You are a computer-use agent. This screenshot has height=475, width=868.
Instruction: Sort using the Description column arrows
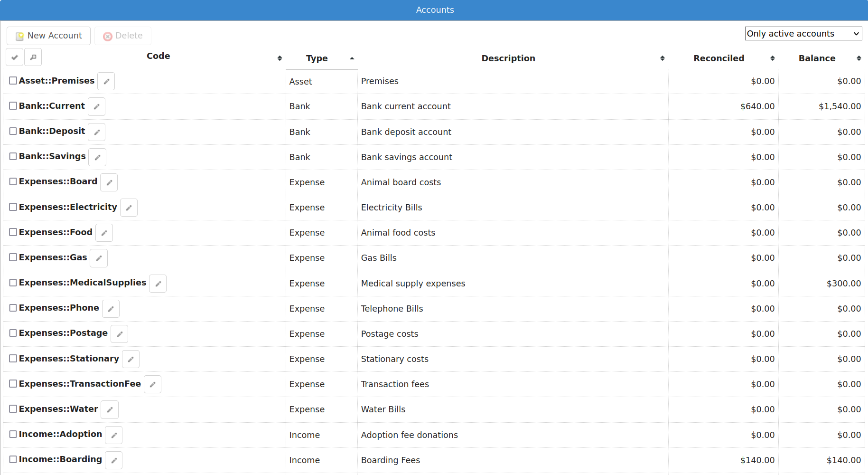[x=663, y=58]
